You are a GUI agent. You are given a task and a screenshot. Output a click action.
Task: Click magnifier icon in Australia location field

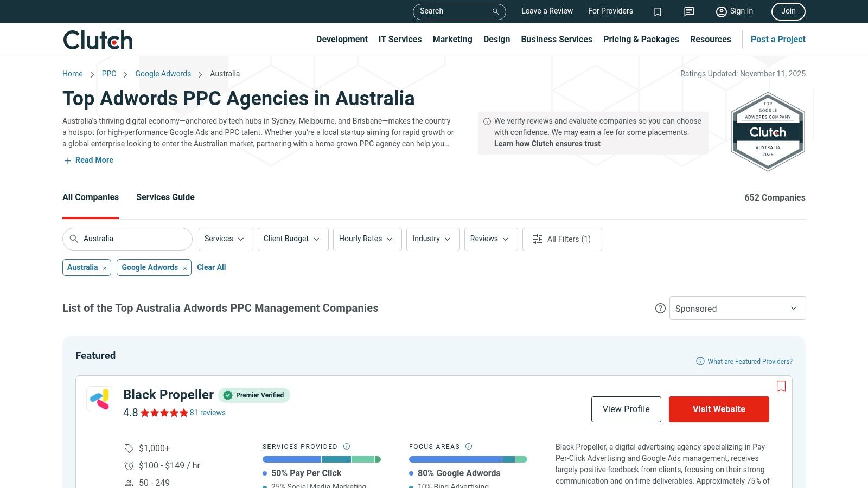point(74,239)
